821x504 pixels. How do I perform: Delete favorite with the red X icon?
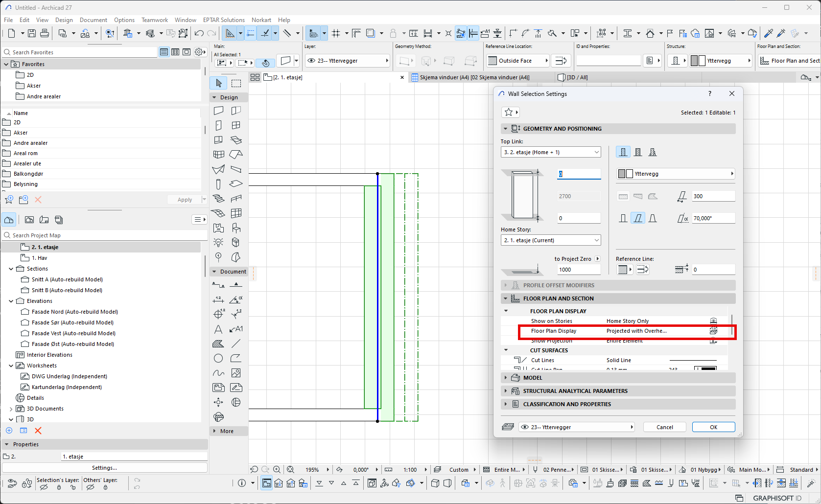point(38,200)
